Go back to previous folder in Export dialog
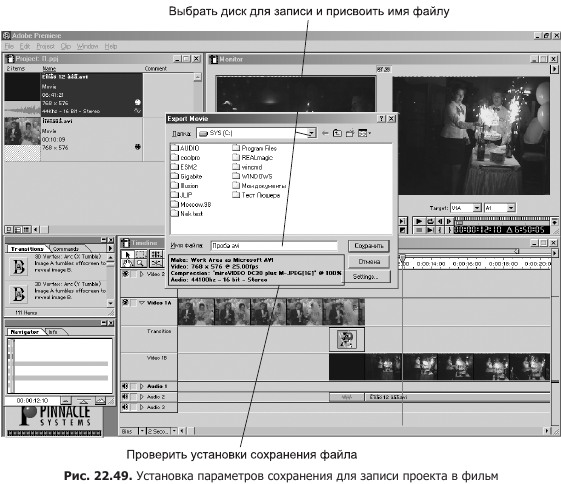The image size is (561, 484). coord(325,133)
